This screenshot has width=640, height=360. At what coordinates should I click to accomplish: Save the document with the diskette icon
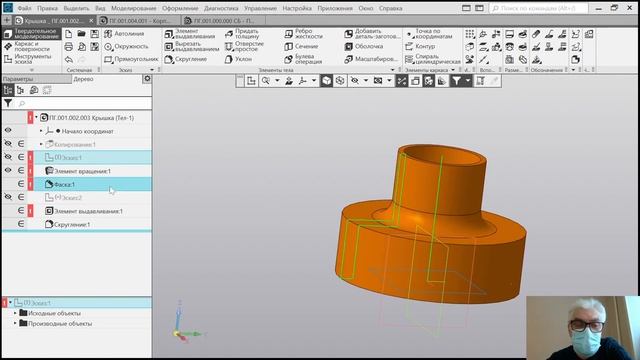95,34
